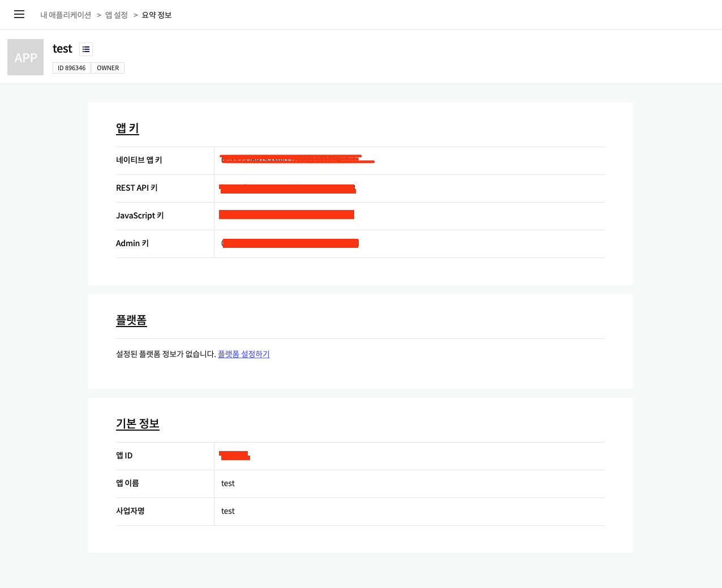
Task: Click the OWNER badge
Action: pyautogui.click(x=108, y=68)
